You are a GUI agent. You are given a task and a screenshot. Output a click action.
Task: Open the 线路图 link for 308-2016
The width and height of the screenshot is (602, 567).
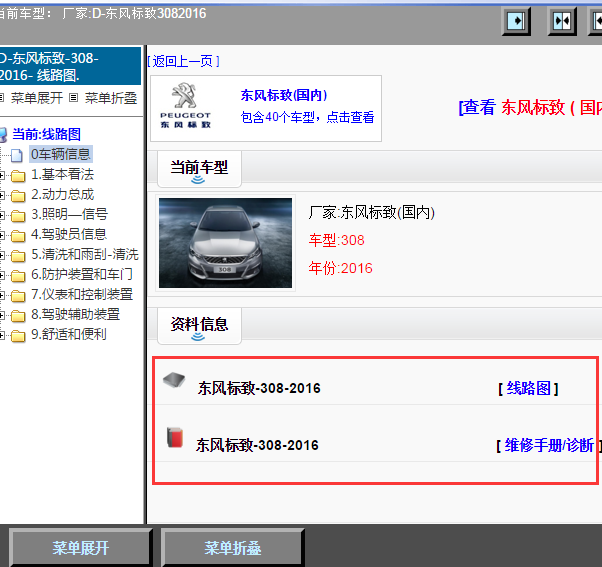528,388
